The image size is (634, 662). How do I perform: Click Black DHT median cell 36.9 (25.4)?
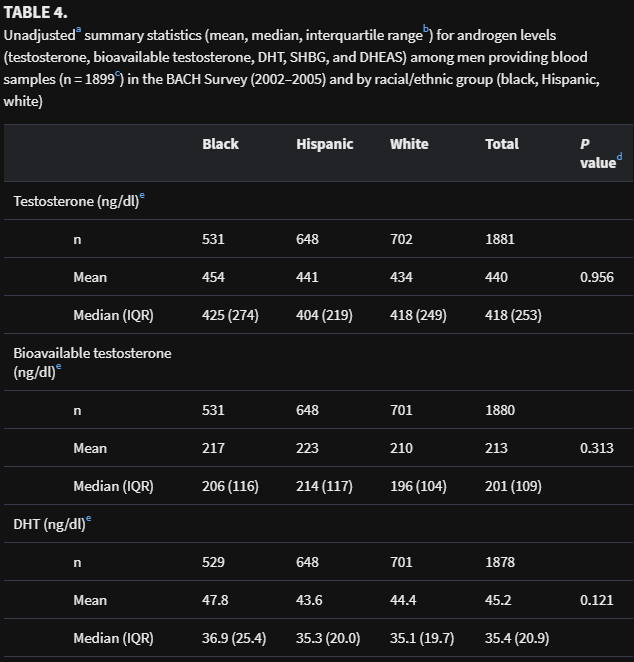234,638
